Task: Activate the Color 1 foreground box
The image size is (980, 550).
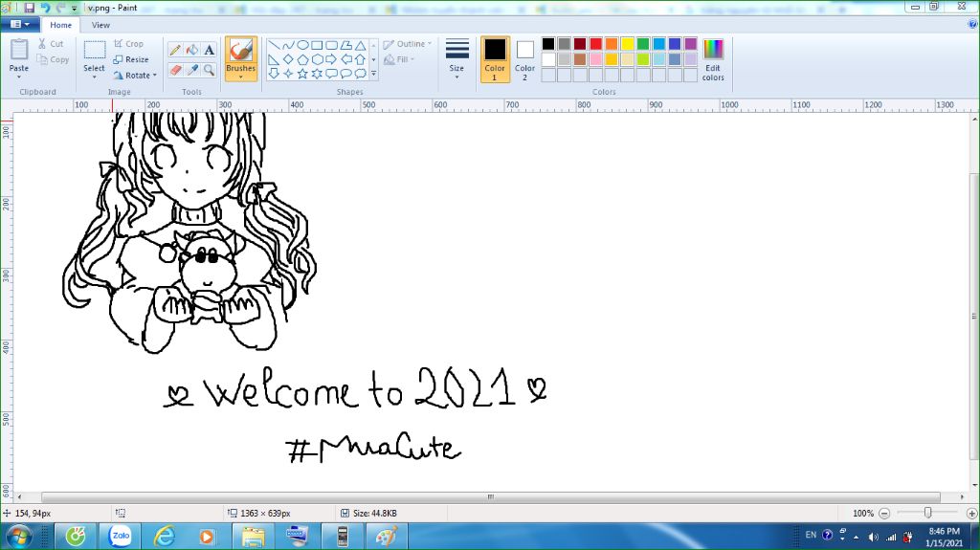Action: pos(495,59)
